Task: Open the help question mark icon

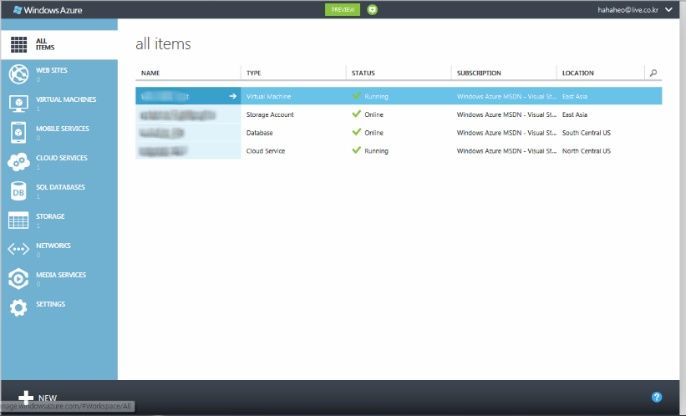Action: tap(657, 397)
